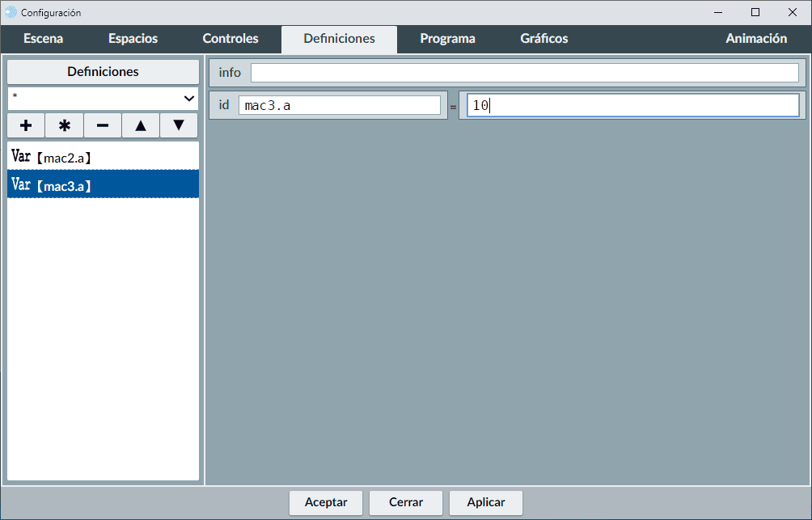Move selected definition up with arrow
Viewport: 812px width, 520px height.
[x=141, y=125]
